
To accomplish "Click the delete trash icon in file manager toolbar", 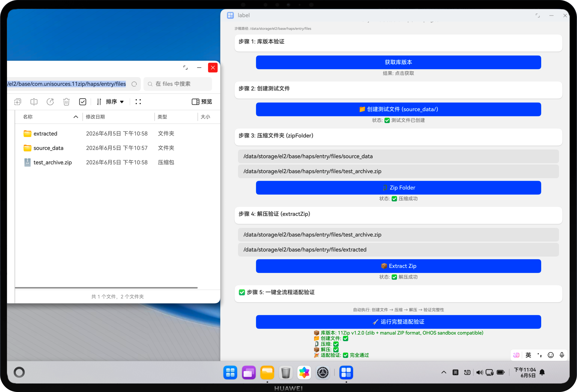I will pos(66,102).
